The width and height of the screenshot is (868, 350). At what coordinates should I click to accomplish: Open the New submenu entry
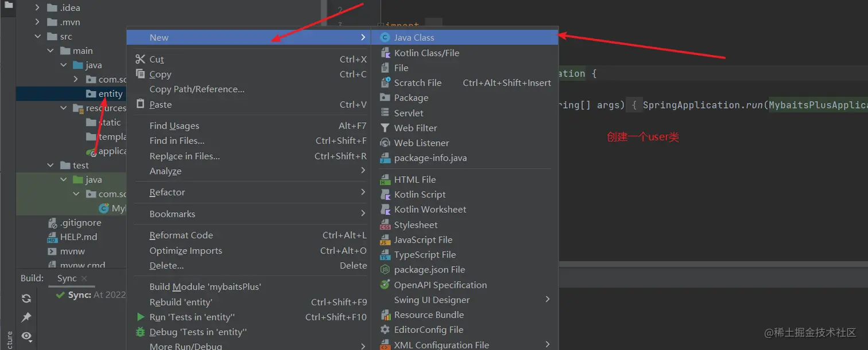coord(249,37)
